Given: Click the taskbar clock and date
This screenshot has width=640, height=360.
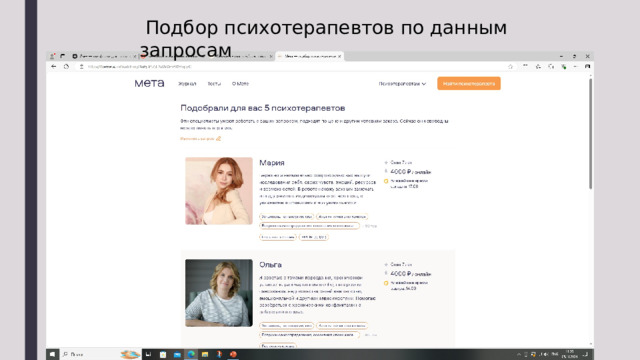Looking at the screenshot, I should (x=570, y=354).
